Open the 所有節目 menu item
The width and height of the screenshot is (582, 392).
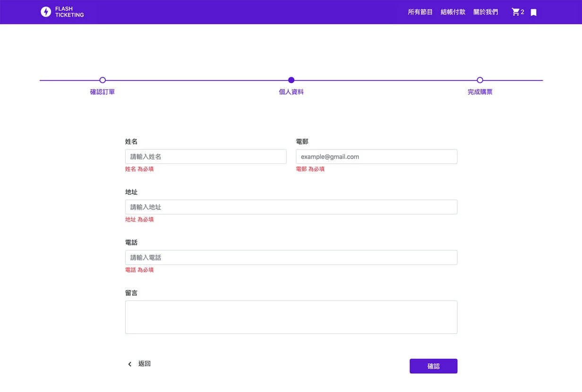(x=420, y=12)
